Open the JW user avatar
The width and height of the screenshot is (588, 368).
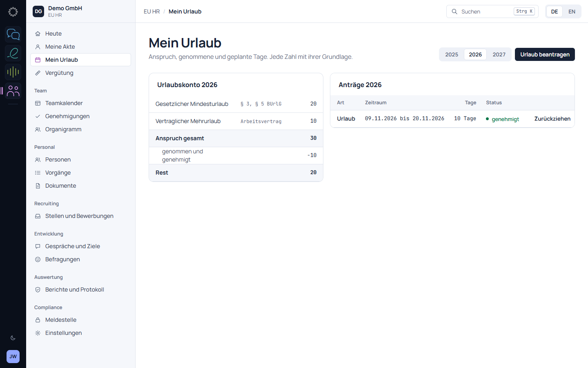click(13, 357)
